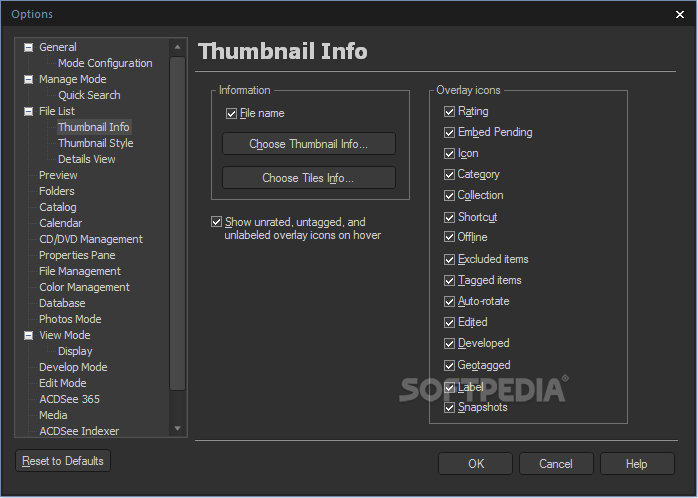Open Help for options
The image size is (698, 498).
tap(637, 464)
